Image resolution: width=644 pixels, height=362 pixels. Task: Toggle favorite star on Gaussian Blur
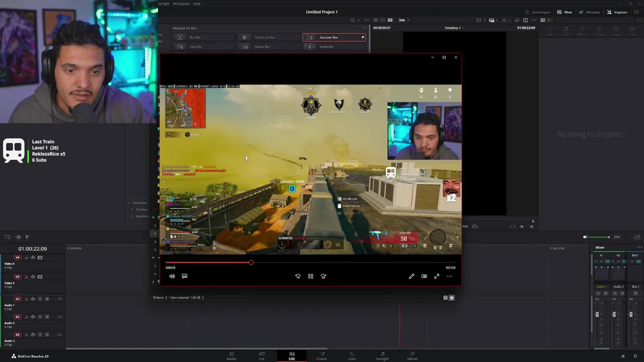coord(362,37)
